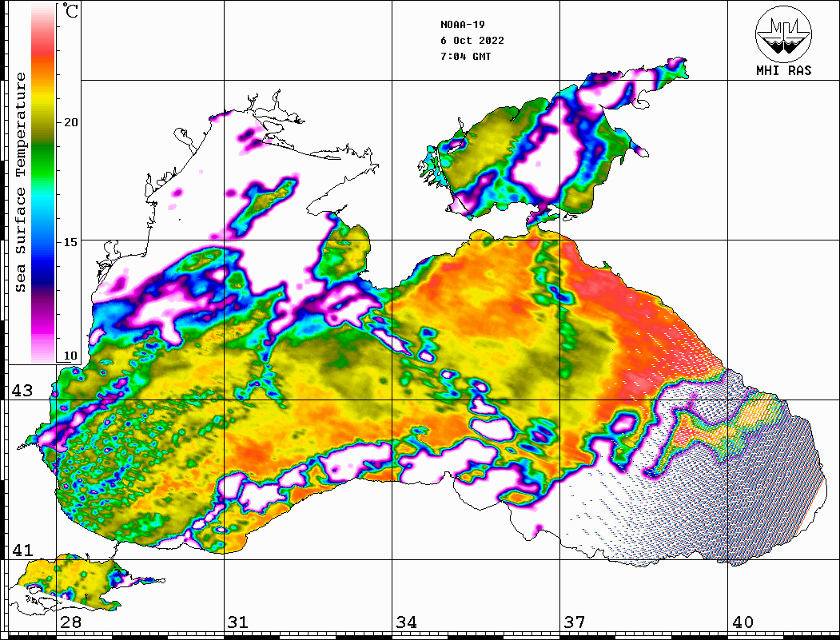Click the NOAA-19 satellite label
The height and width of the screenshot is (640, 840).
pos(461,24)
